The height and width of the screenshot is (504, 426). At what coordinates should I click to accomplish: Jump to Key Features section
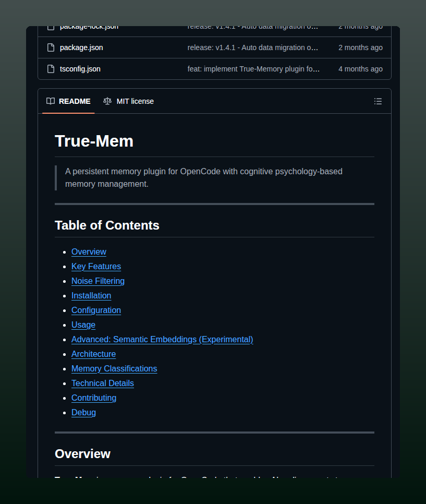coord(96,267)
